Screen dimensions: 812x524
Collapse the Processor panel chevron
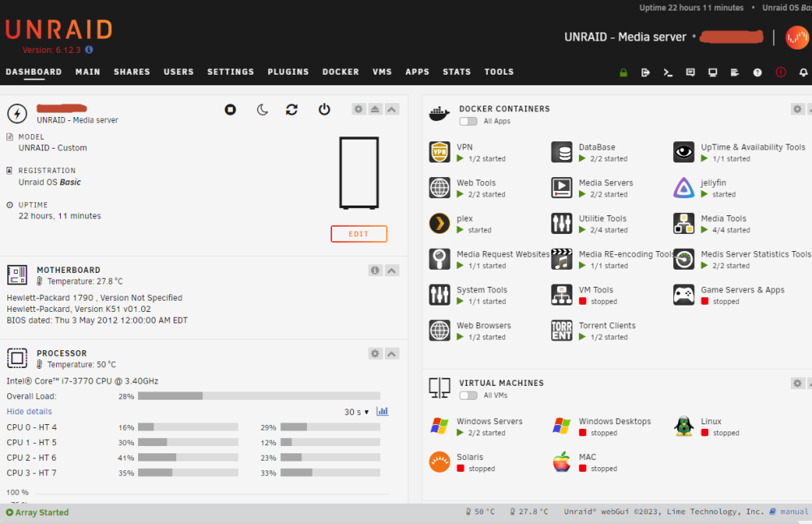click(392, 354)
